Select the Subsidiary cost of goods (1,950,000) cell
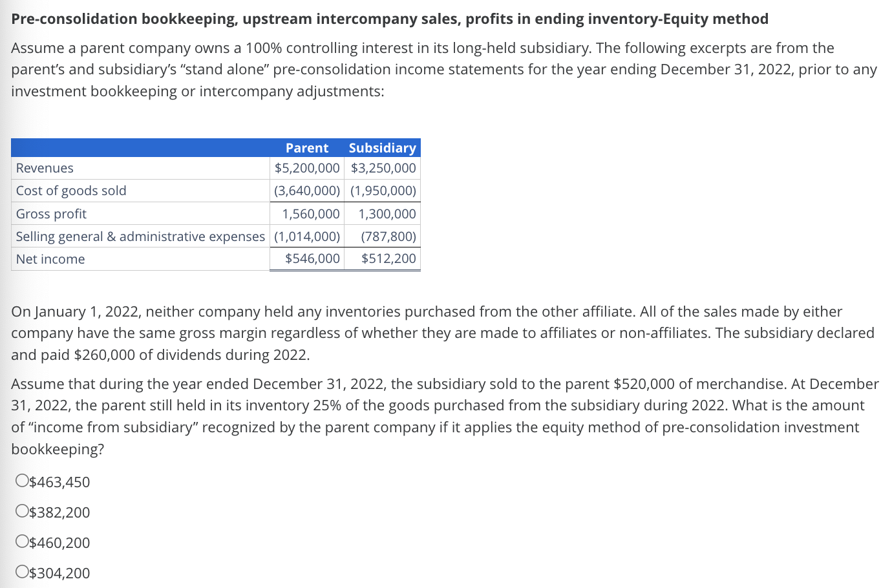The width and height of the screenshot is (892, 588). coord(383,191)
